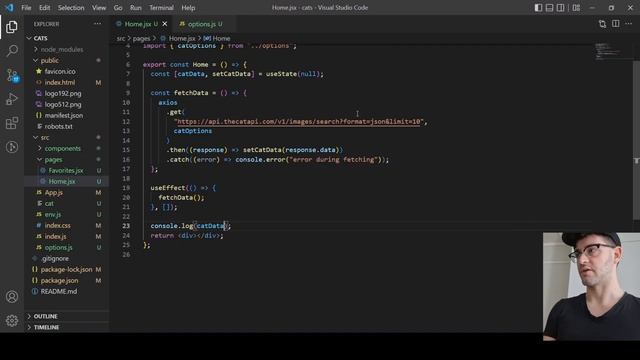Open Customize Layout icon in title bar
Viewport: 640px width, 360px height.
click(576, 8)
